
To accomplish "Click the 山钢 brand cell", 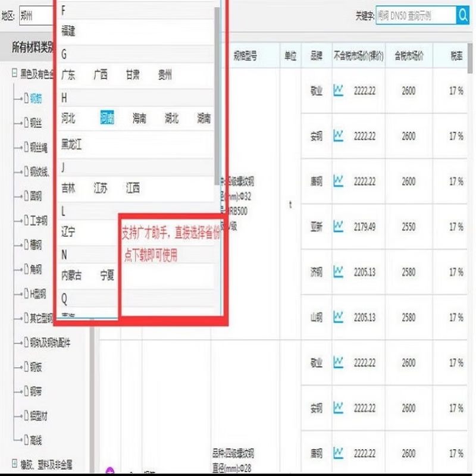I will point(317,318).
